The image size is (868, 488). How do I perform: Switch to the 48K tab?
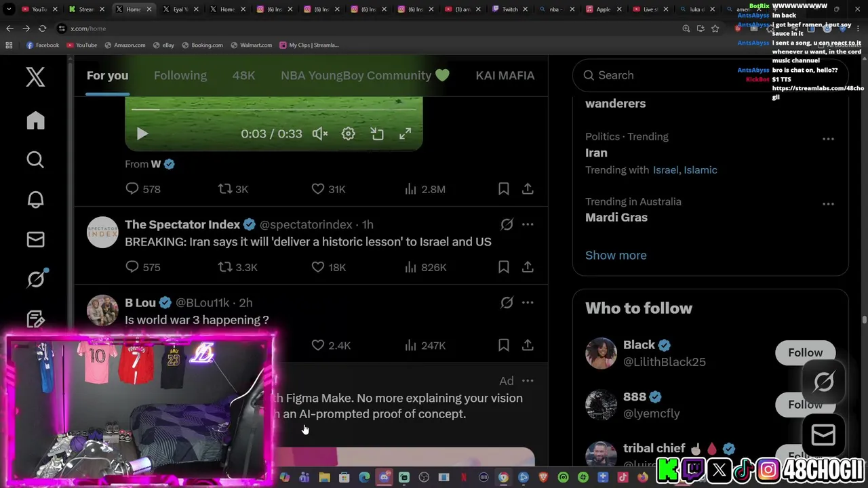pyautogui.click(x=243, y=75)
